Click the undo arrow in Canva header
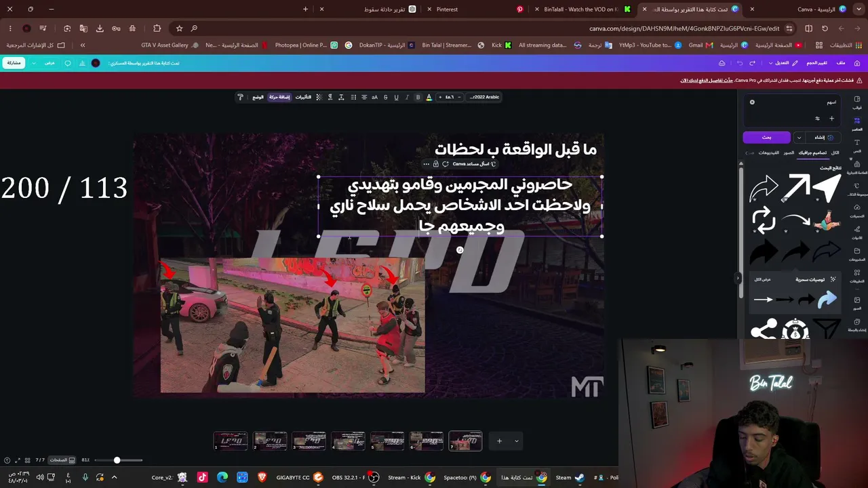Viewport: 868px width, 488px height. 739,63
